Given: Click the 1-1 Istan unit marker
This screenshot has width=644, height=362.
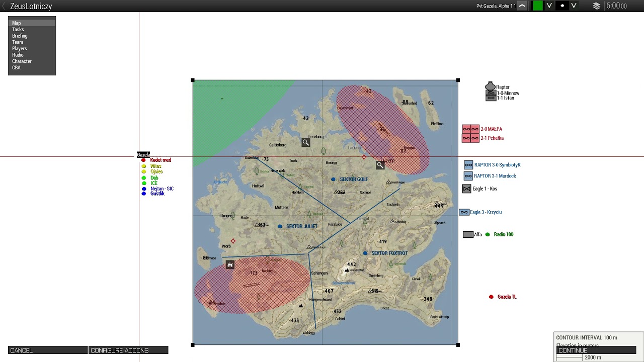Looking at the screenshot, I should 491,98.
